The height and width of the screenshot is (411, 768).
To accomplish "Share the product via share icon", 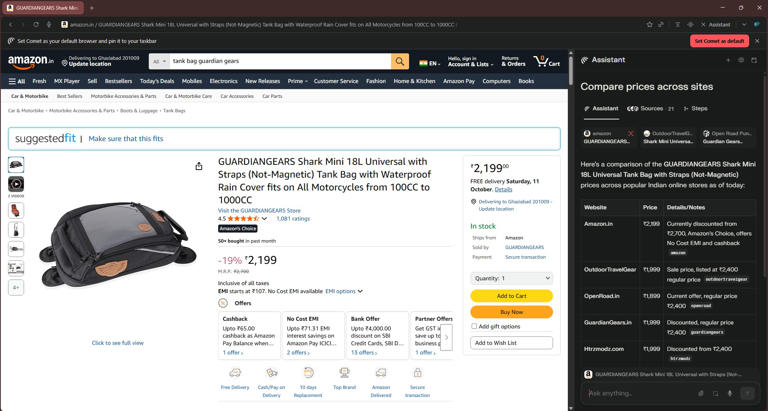I will pyautogui.click(x=199, y=166).
